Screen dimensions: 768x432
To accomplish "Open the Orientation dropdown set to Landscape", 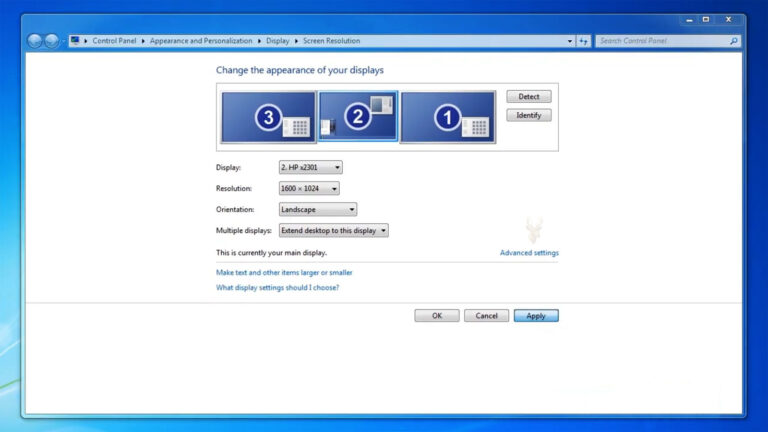I will (x=317, y=210).
